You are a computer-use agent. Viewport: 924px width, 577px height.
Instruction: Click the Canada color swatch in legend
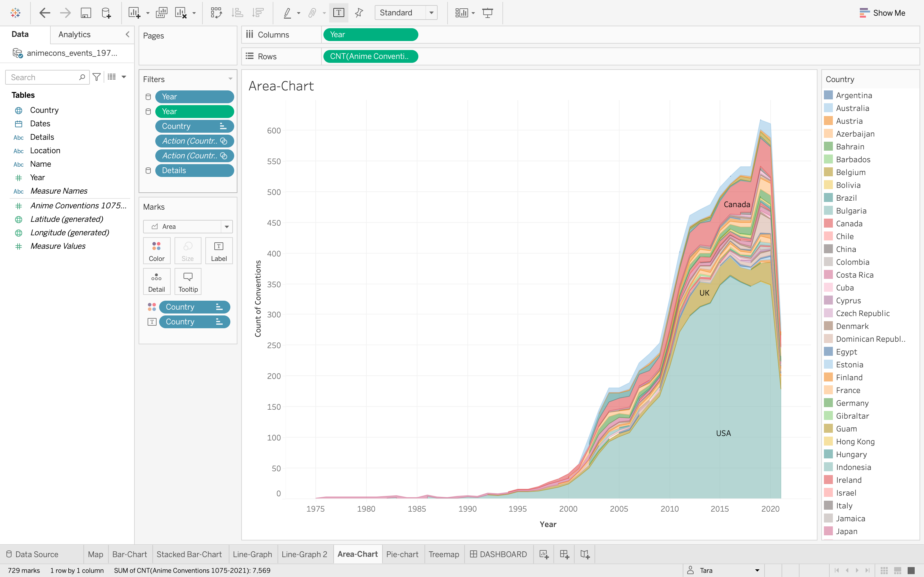click(x=828, y=224)
